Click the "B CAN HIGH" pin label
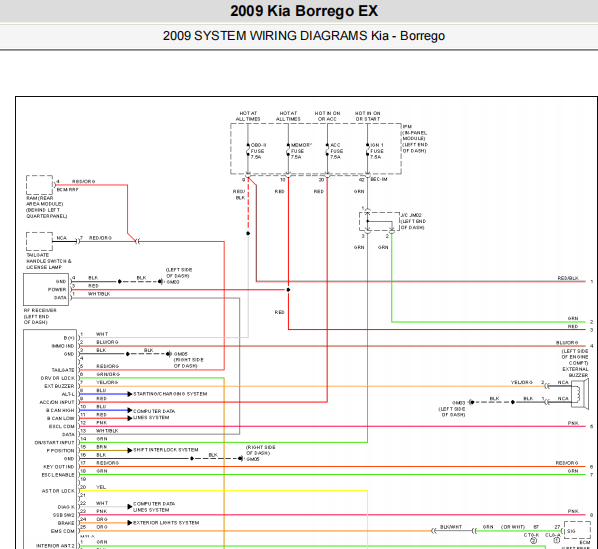The height and width of the screenshot is (549, 598). 60,411
